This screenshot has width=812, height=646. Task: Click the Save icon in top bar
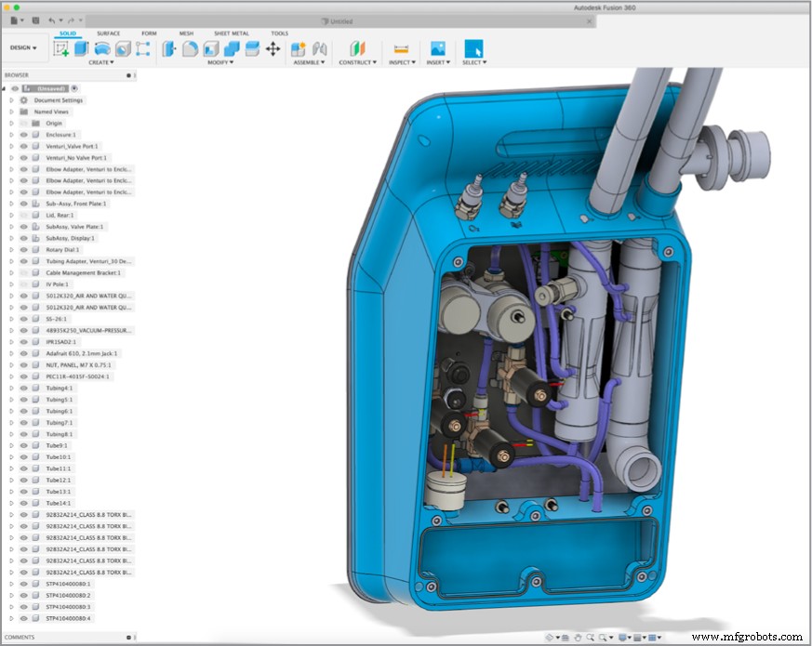[x=35, y=20]
